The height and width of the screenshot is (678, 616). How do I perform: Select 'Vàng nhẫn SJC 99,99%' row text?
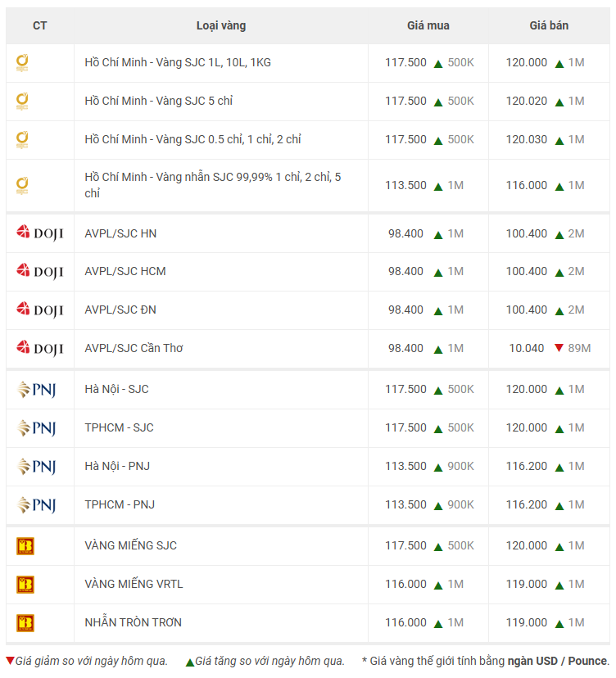pos(213,185)
